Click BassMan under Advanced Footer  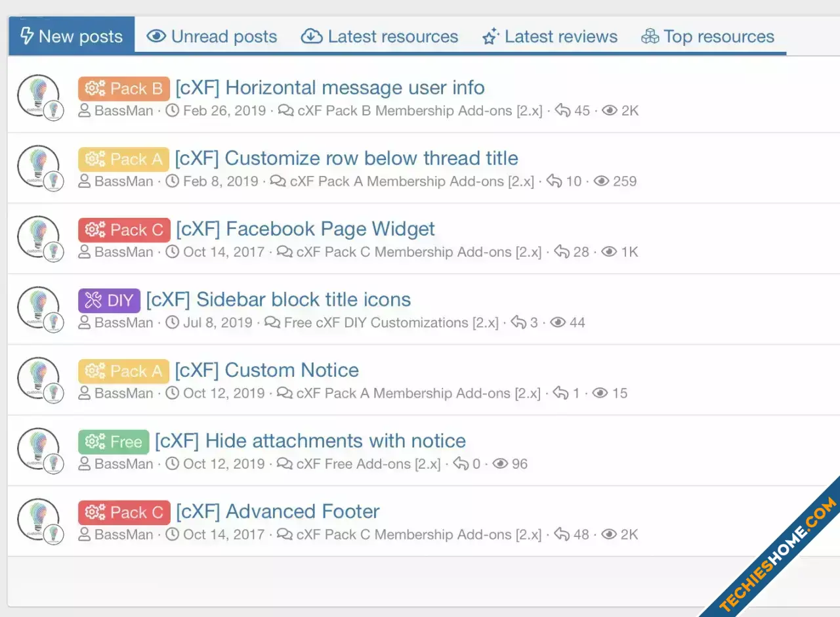pyautogui.click(x=123, y=534)
